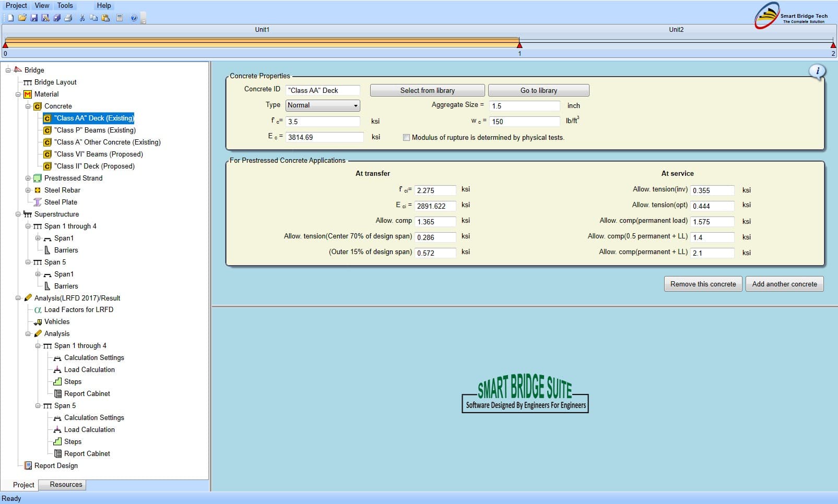Click Remove this concrete button
The height and width of the screenshot is (504, 838).
pyautogui.click(x=703, y=284)
